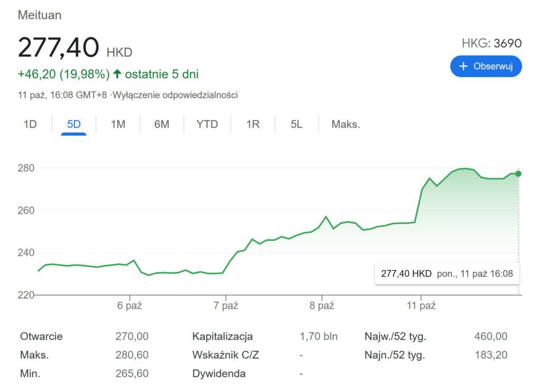Viewport: 540px width, 392px height.
Task: Click the green endpoint dot on the chart
Action: tap(518, 174)
